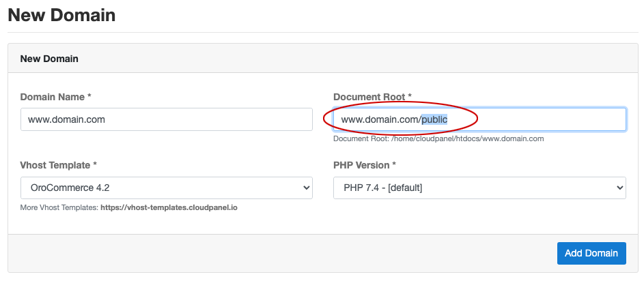Image resolution: width=644 pixels, height=281 pixels.
Task: Open the vhost-templates.cloudpanel.io link
Action: (x=169, y=207)
